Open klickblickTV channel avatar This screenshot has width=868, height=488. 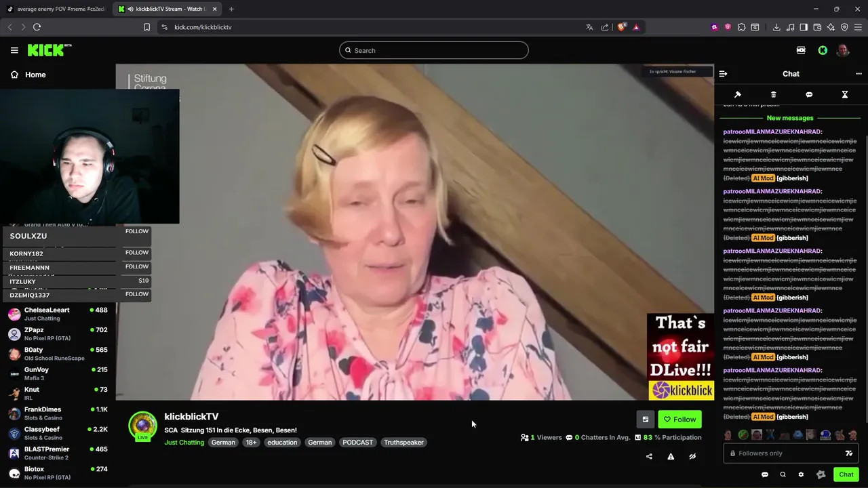tap(142, 426)
